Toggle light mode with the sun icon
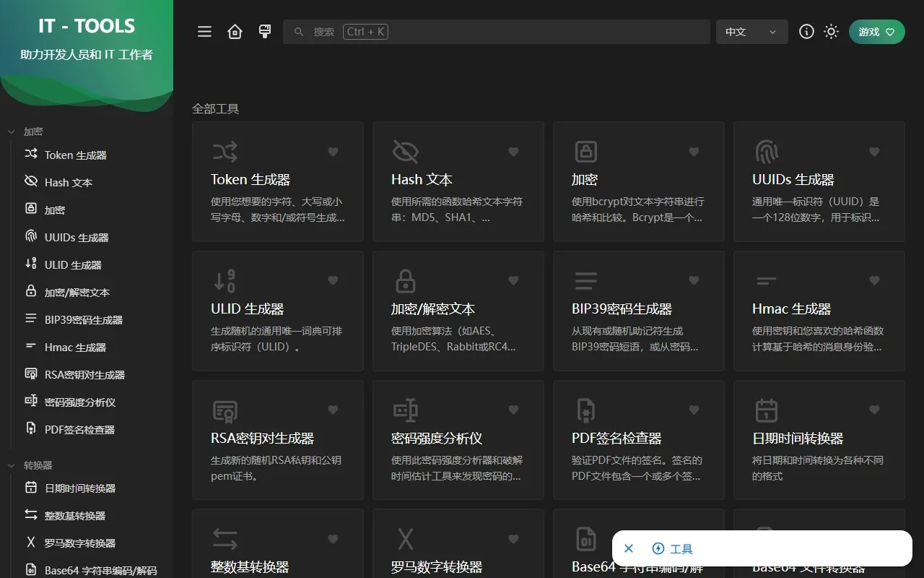Viewport: 924px width, 578px height. click(x=831, y=31)
